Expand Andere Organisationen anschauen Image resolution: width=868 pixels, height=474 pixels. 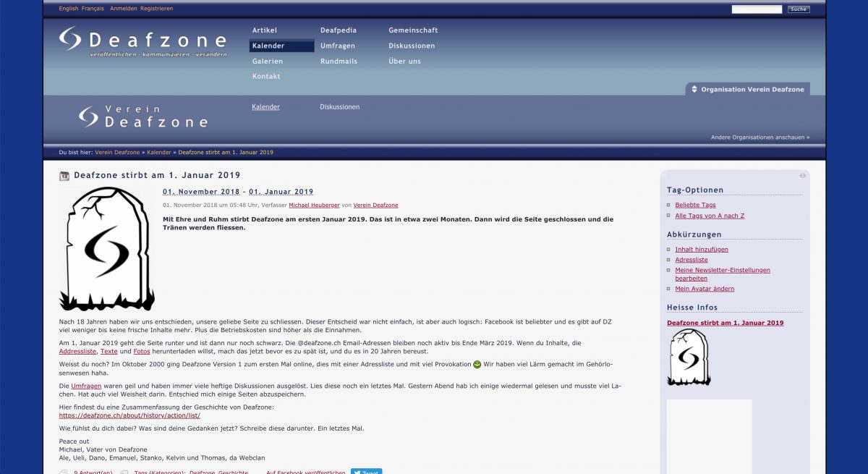point(759,137)
